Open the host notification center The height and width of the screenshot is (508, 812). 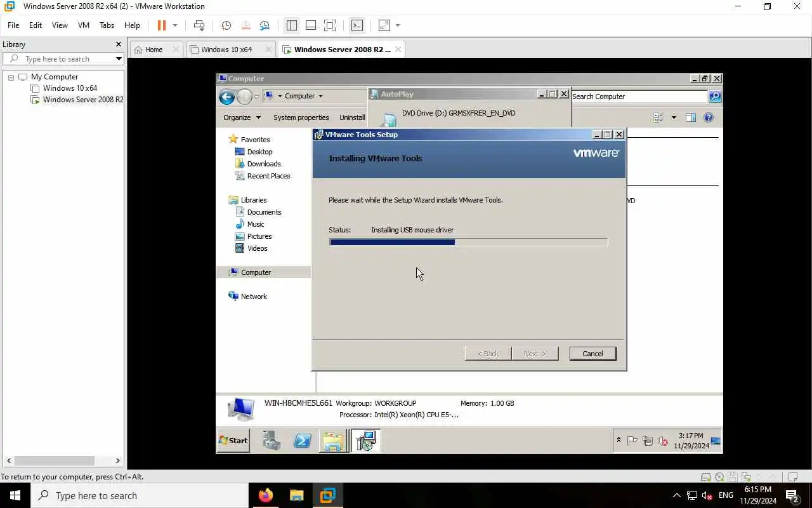click(792, 495)
